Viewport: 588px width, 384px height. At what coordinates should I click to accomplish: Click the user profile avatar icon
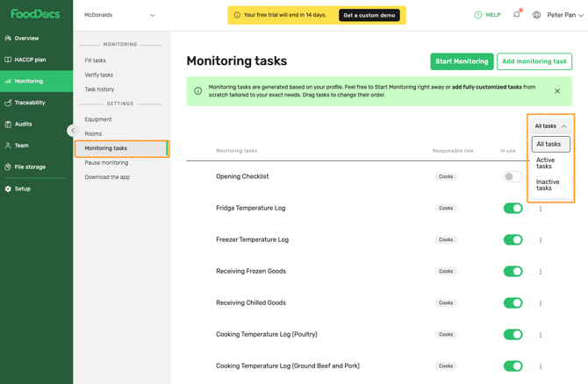(536, 15)
